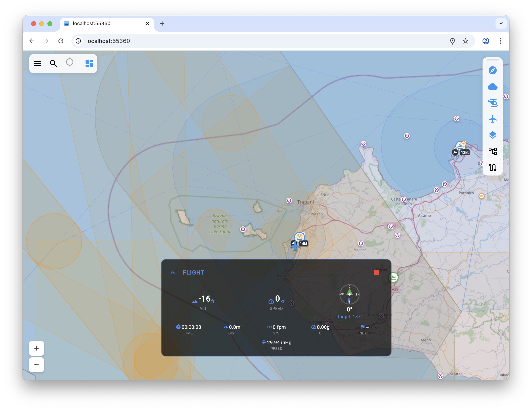The height and width of the screenshot is (410, 532).
Task: Select the localhost:55360 tab
Action: (107, 23)
